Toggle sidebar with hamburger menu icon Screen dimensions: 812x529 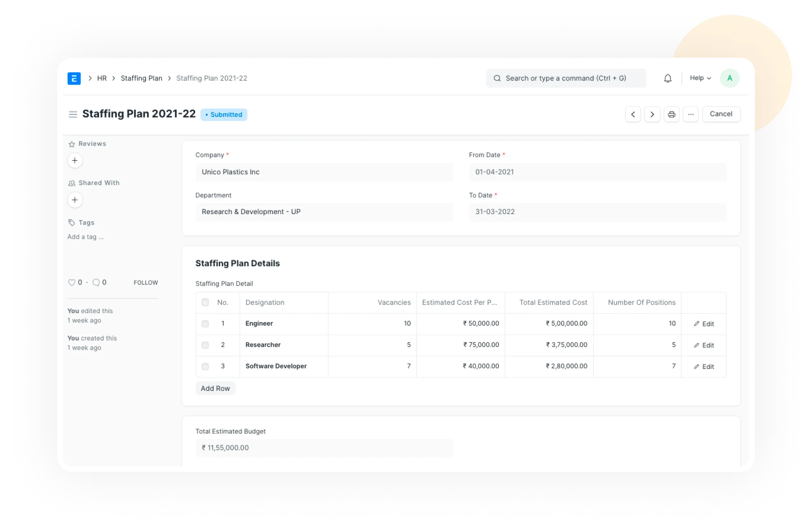pos(73,114)
